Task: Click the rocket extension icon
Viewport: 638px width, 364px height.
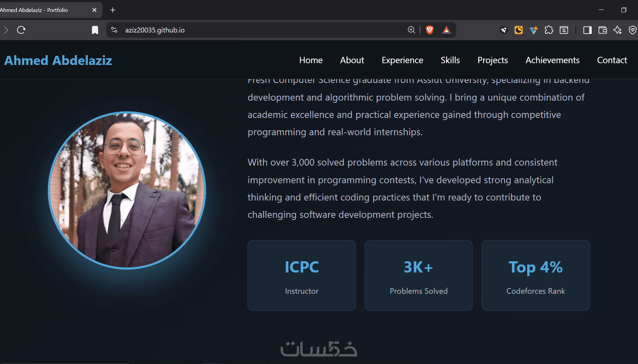Action: click(504, 30)
